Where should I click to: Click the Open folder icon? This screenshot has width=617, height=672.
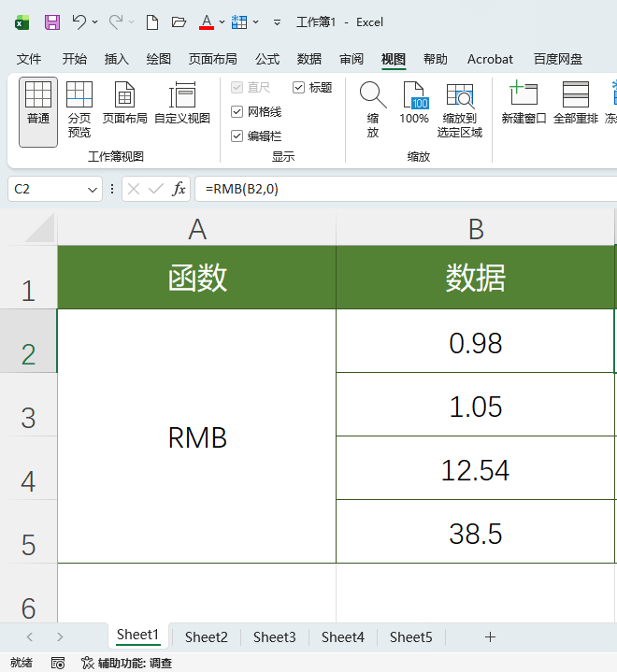point(179,21)
